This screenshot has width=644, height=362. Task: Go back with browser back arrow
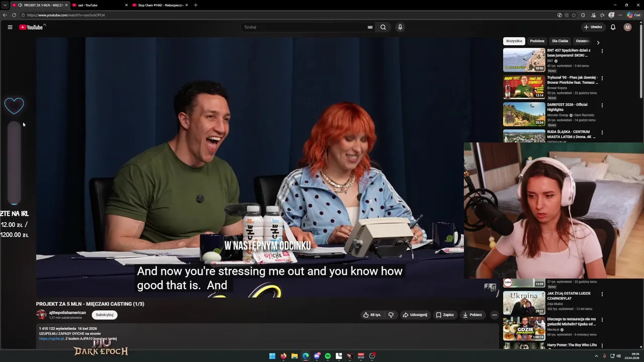click(x=5, y=15)
